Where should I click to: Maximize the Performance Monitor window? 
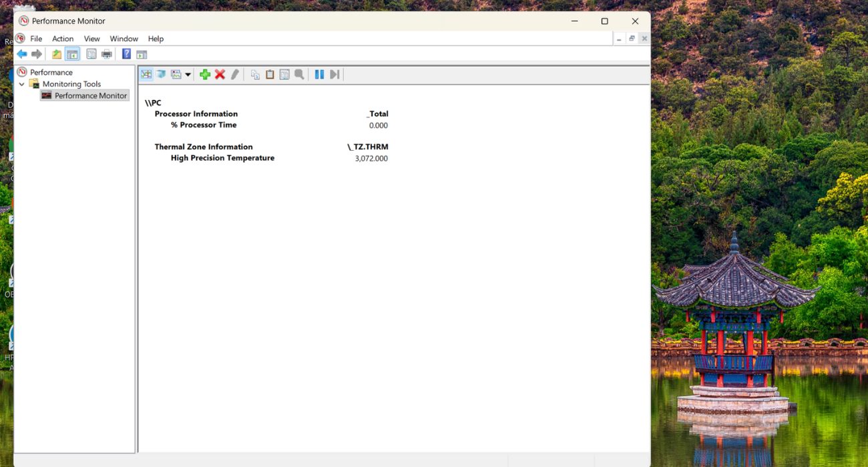[x=604, y=21]
